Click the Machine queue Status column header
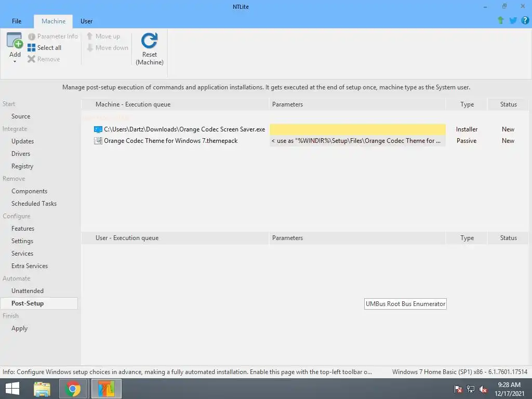The image size is (532, 399). (508, 104)
